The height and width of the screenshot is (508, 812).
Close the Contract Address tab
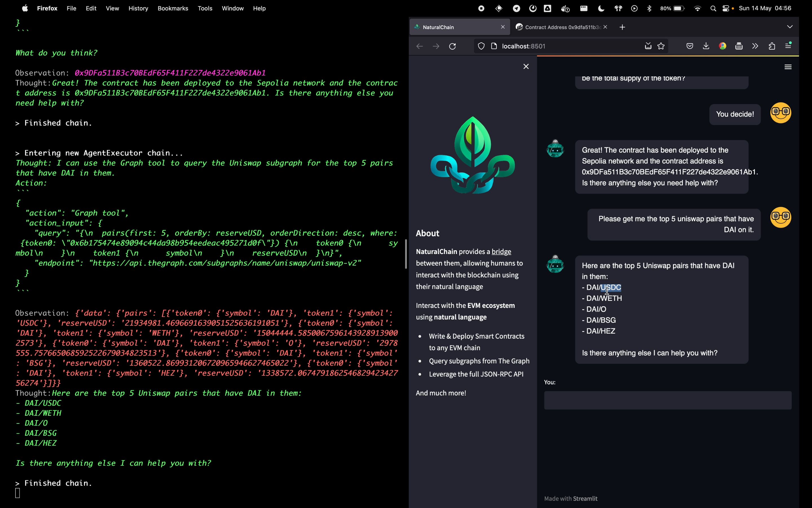click(605, 27)
